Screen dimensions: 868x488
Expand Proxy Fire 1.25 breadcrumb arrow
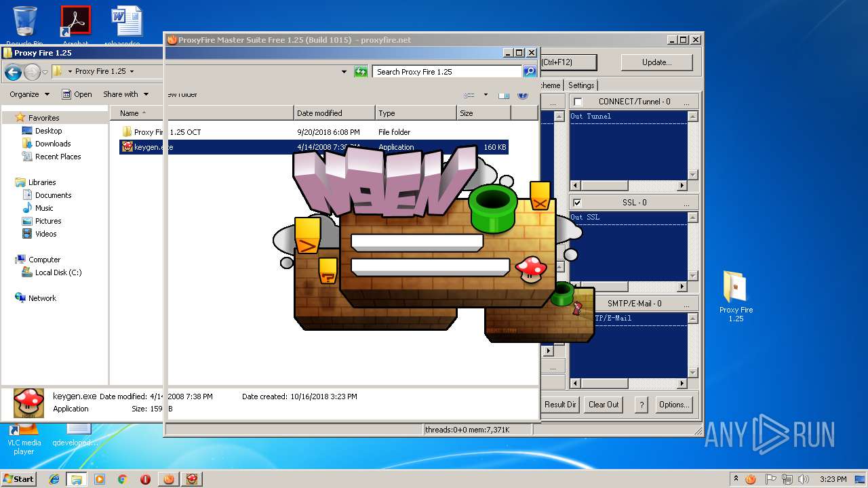tap(132, 71)
